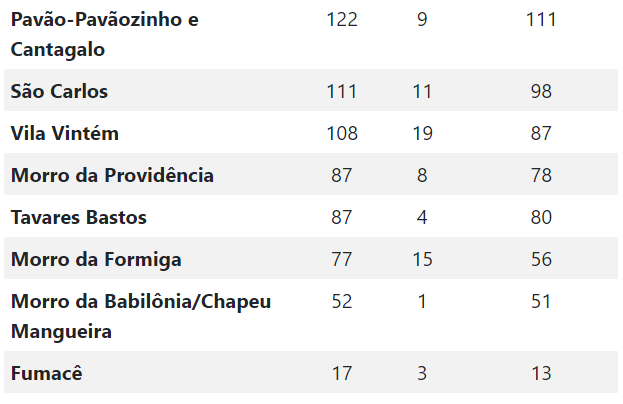This screenshot has height=404, width=623.
Task: Click value 122 in Pavão-Pavãozinho row
Action: (342, 19)
